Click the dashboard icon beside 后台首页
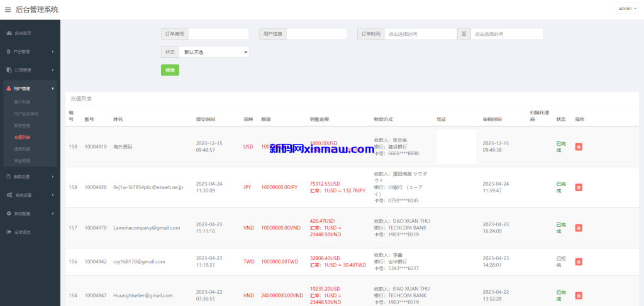This screenshot has width=644, height=306. pyautogui.click(x=9, y=33)
